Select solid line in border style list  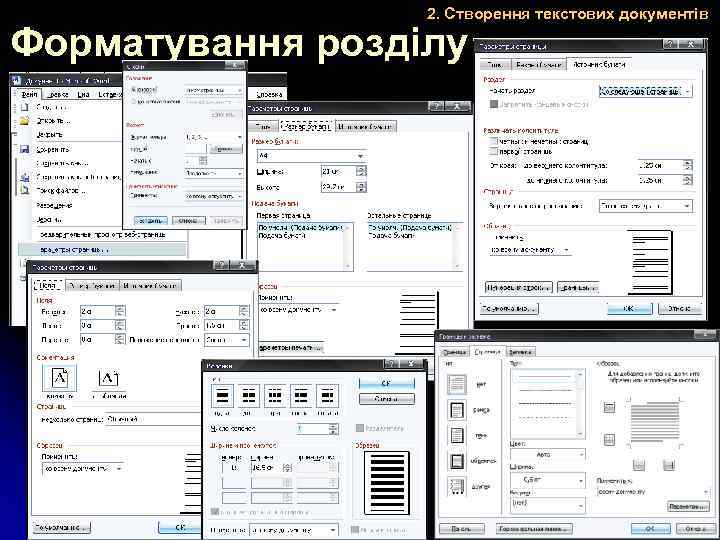[545, 377]
